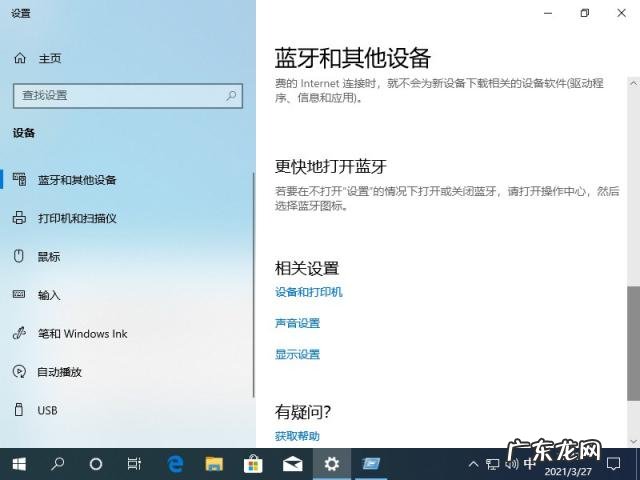Open the notification center icon
640x480 pixels.
(x=613, y=464)
